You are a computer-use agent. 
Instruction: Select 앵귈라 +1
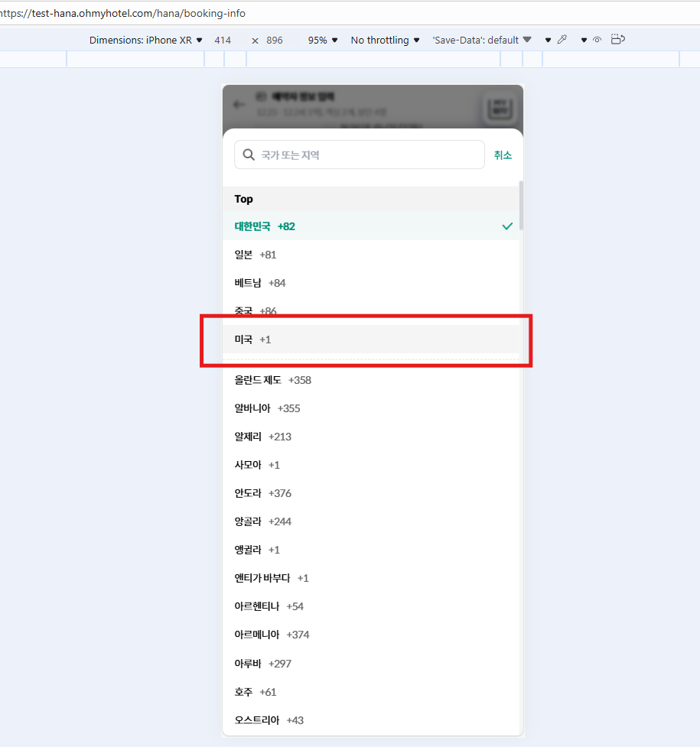click(x=371, y=550)
